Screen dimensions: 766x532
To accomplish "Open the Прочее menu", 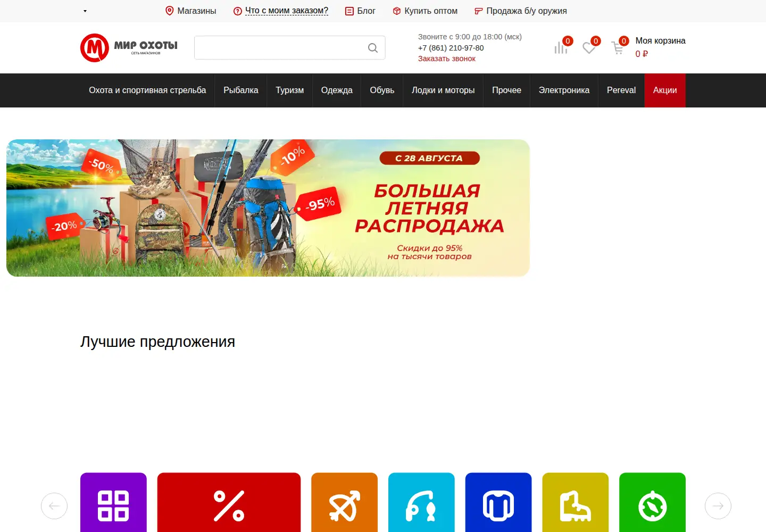I will click(506, 90).
